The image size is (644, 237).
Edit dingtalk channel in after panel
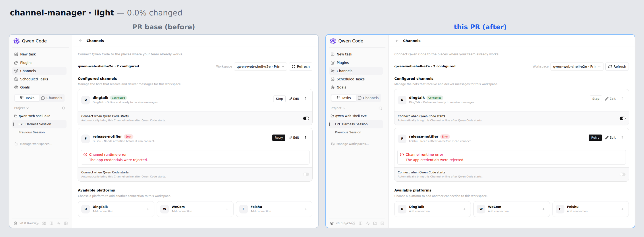610,99
